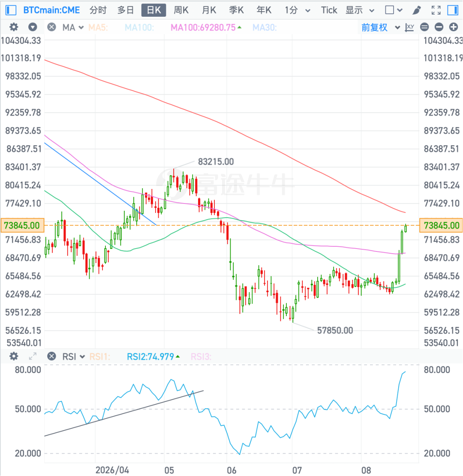Select the 月K monthly candlestick tab
463x476 pixels.
(209, 10)
